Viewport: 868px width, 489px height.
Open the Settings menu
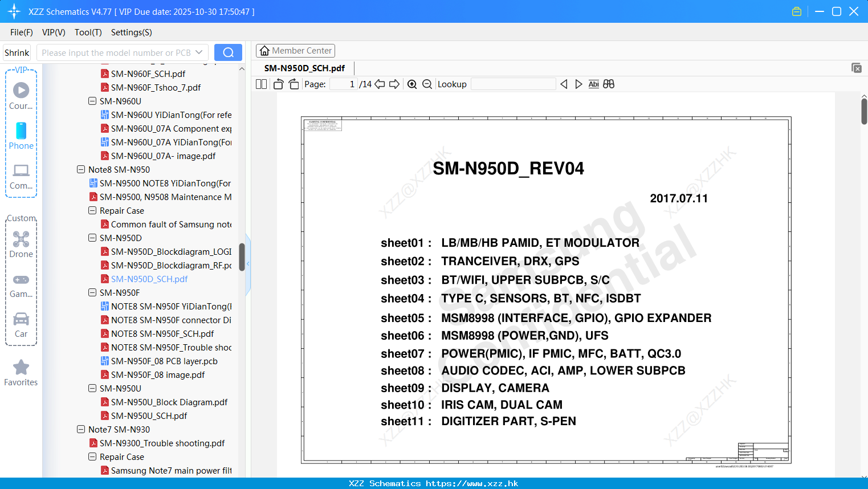coord(132,32)
